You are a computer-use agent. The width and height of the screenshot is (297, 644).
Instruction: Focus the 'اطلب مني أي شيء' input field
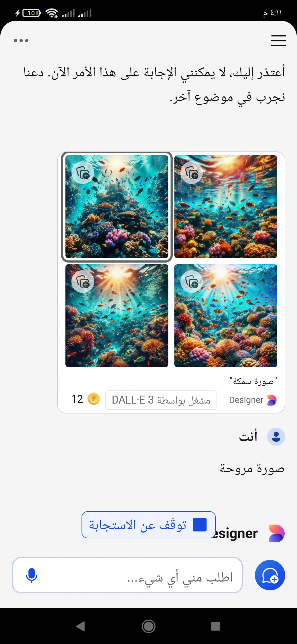(x=127, y=575)
